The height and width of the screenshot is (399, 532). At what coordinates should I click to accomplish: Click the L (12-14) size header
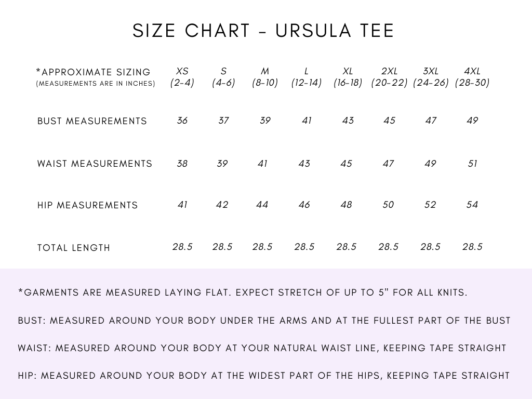pos(307,77)
